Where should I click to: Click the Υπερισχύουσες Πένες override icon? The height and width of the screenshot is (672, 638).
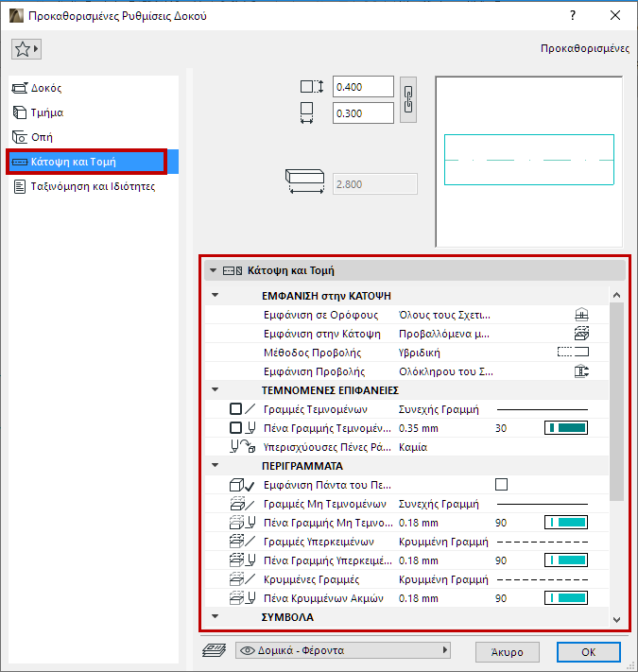click(x=243, y=447)
